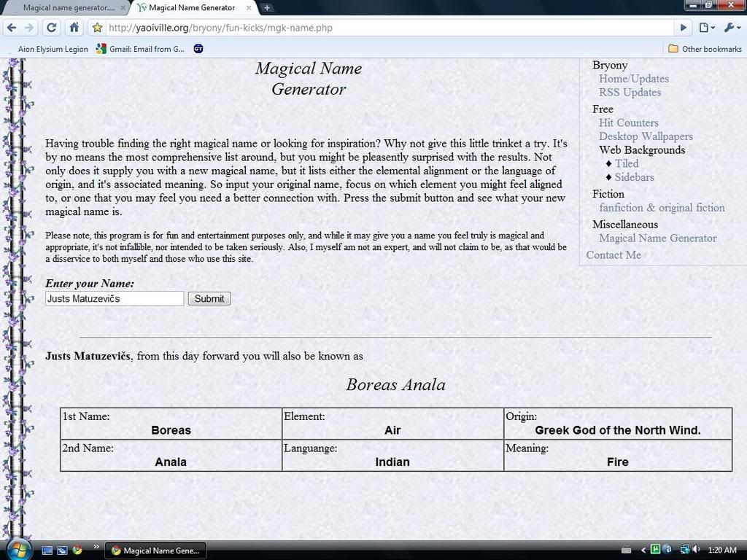Viewport: 747px width, 560px height.
Task: Go back to the previous page
Action: coord(12,28)
